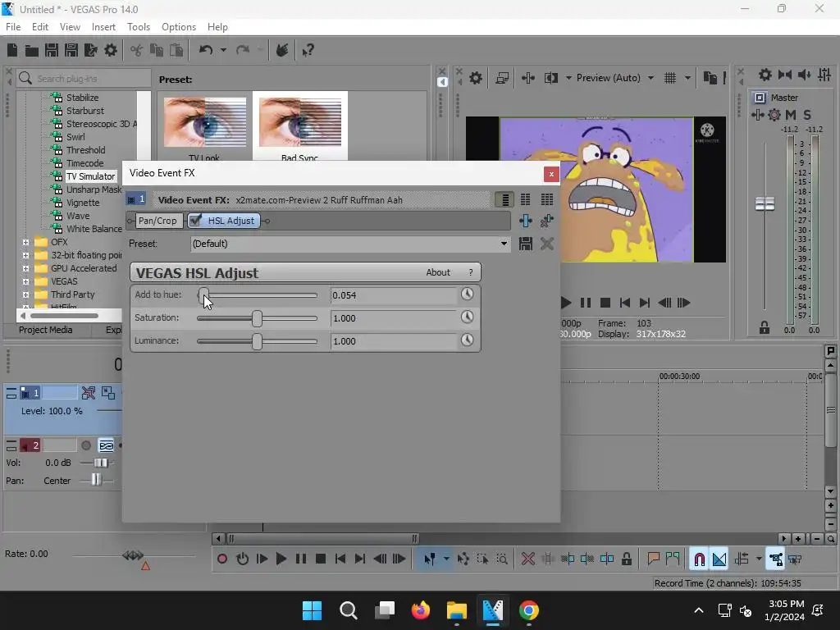Image resolution: width=840 pixels, height=630 pixels.
Task: Toggle Enable Snapping magnet button
Action: point(699,559)
